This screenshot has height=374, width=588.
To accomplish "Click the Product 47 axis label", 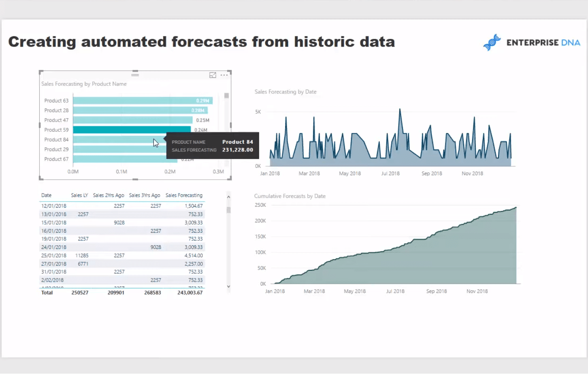I will coord(56,120).
